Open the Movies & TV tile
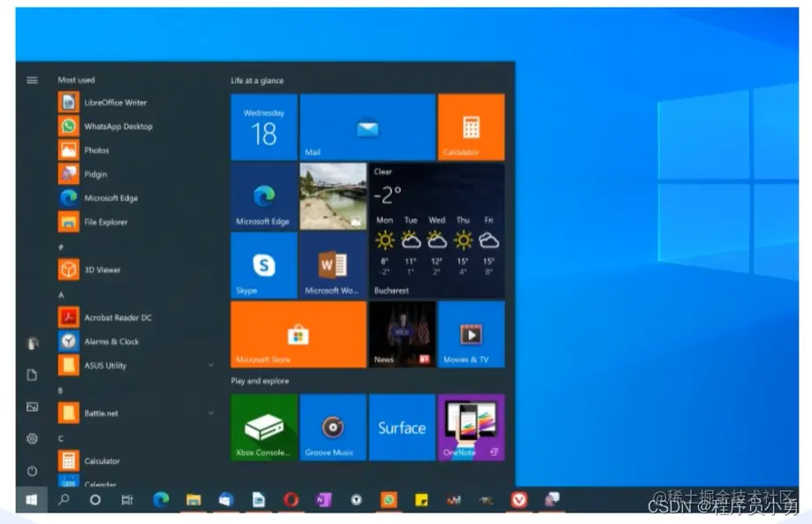The width and height of the screenshot is (812, 524). click(x=471, y=335)
